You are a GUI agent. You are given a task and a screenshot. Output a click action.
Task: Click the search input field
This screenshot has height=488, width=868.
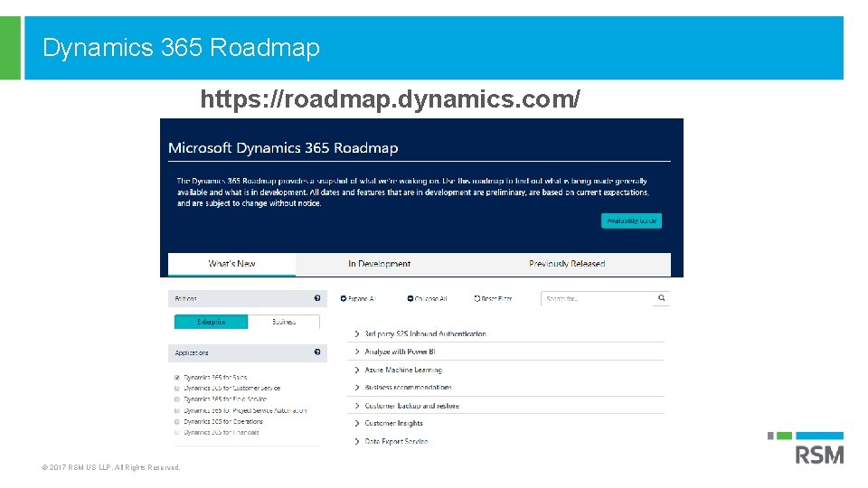[598, 299]
